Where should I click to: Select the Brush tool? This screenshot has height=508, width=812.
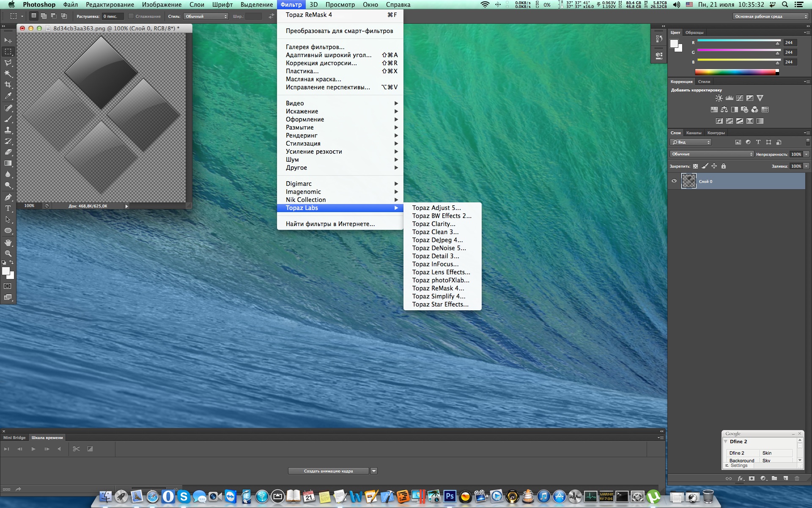(8, 119)
